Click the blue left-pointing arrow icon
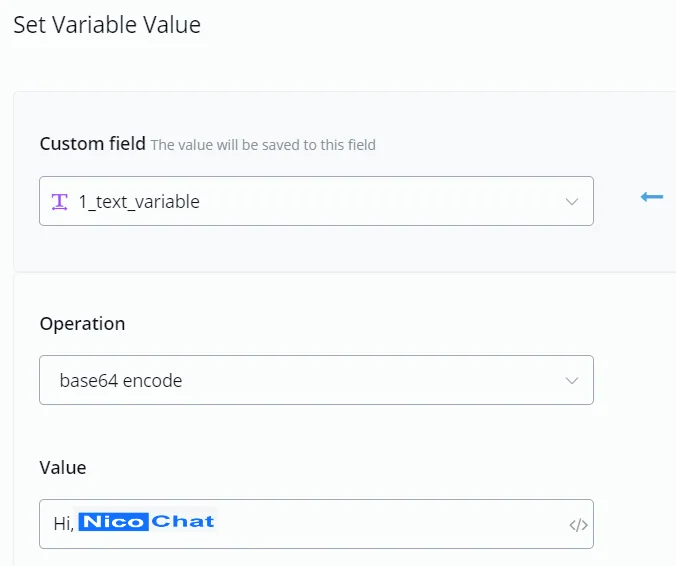Viewport: 676px width, 566px height. click(x=651, y=197)
